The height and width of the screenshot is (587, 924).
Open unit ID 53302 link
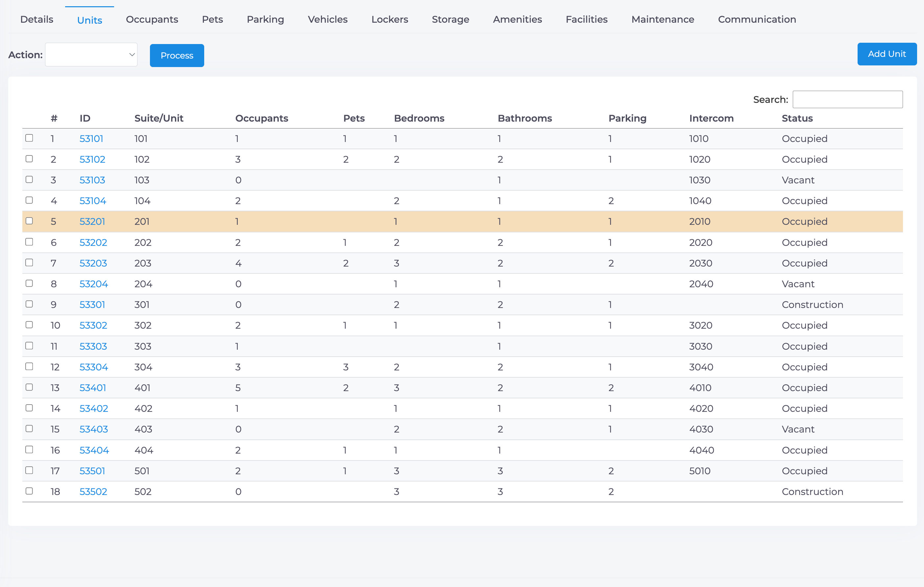(x=93, y=325)
